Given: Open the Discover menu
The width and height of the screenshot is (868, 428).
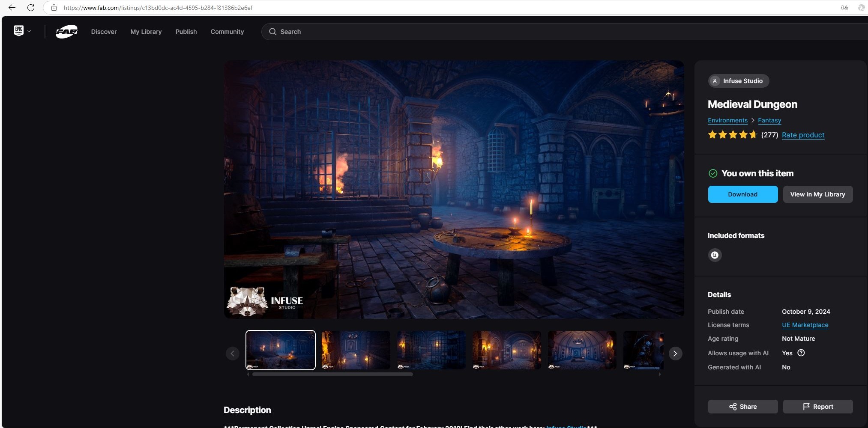Looking at the screenshot, I should [104, 32].
